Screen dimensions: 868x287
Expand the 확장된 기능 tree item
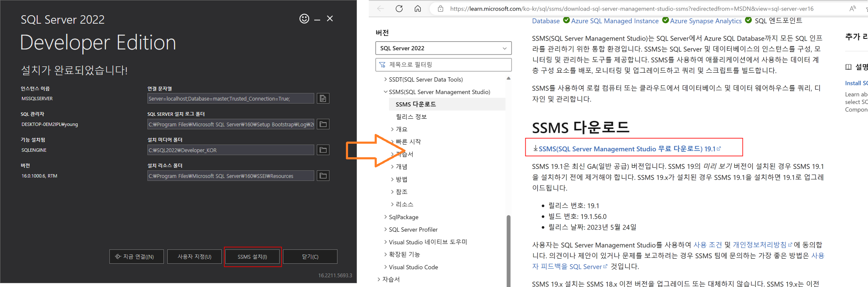pos(386,254)
